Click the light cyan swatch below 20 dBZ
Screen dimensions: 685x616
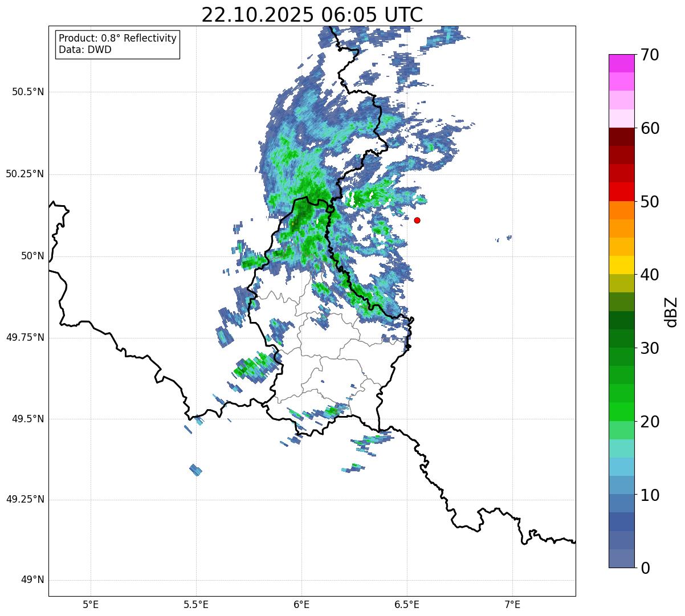click(621, 448)
